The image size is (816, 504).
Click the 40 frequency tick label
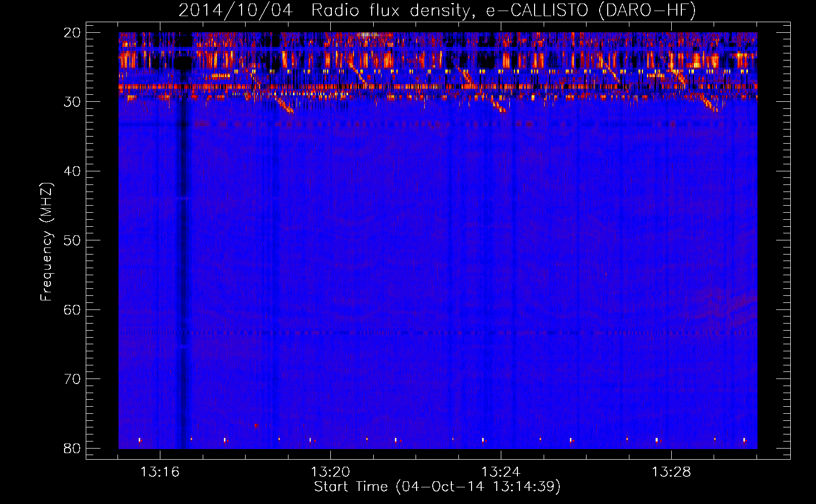click(x=72, y=171)
